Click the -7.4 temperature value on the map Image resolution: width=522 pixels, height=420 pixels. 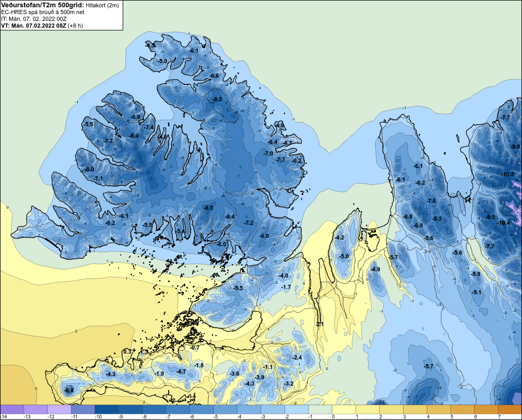click(149, 127)
